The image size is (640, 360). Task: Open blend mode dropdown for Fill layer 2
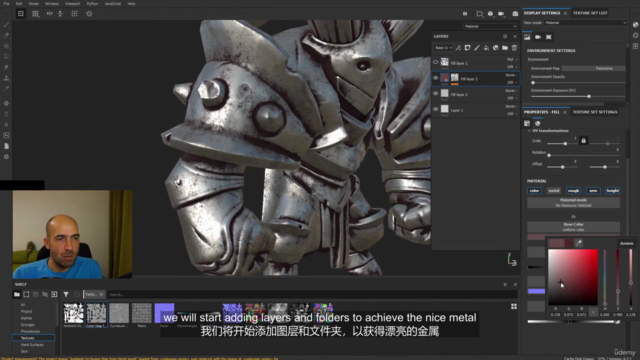(x=512, y=91)
